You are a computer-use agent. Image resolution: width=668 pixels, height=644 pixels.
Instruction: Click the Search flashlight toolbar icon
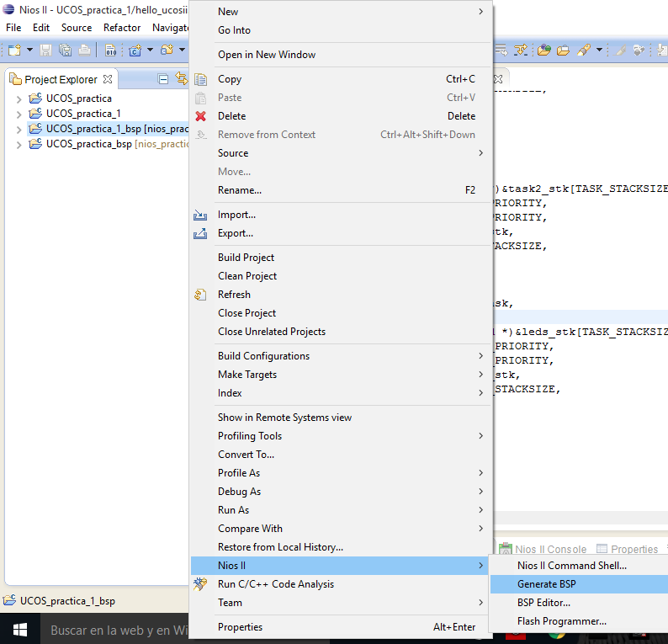(584, 51)
